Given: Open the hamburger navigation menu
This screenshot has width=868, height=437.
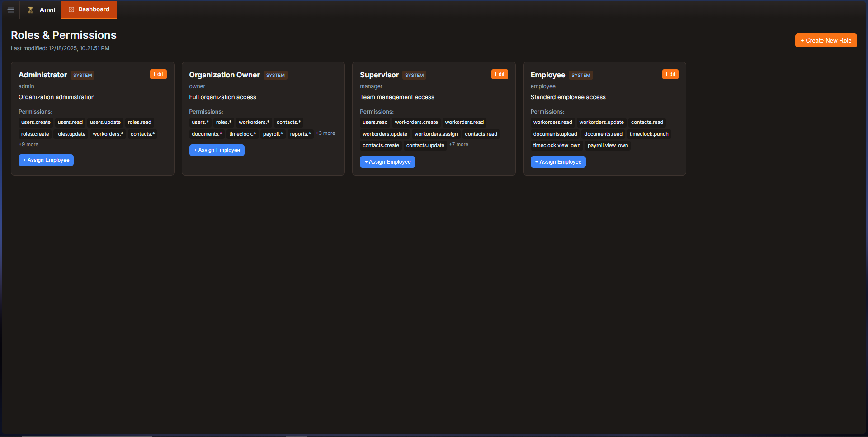Looking at the screenshot, I should point(10,9).
